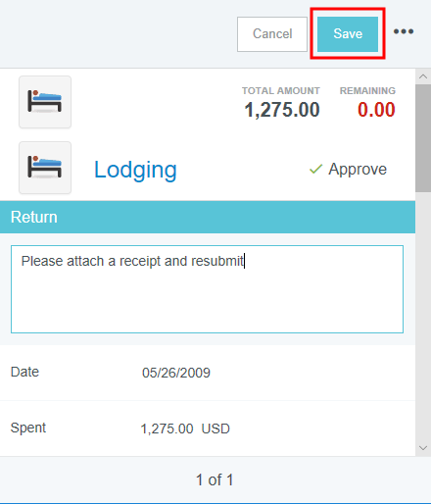Click the bed icon beside Lodging
Image resolution: width=431 pixels, height=504 pixels.
click(45, 168)
